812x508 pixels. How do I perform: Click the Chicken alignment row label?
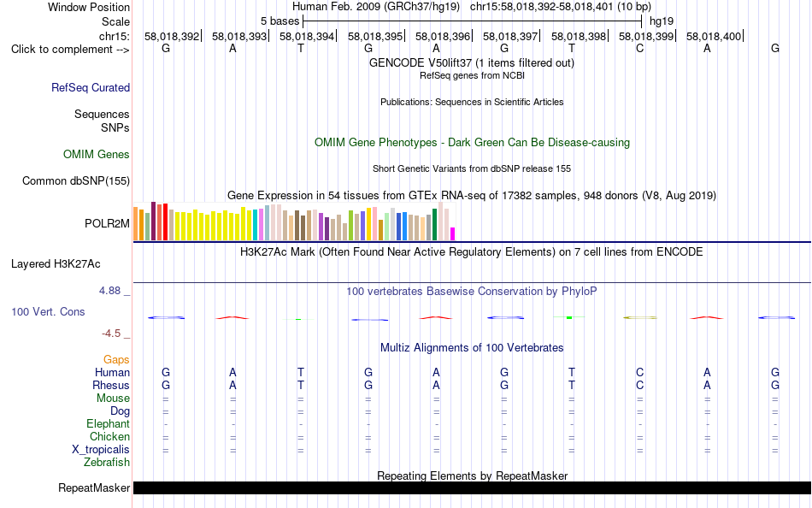coord(109,436)
